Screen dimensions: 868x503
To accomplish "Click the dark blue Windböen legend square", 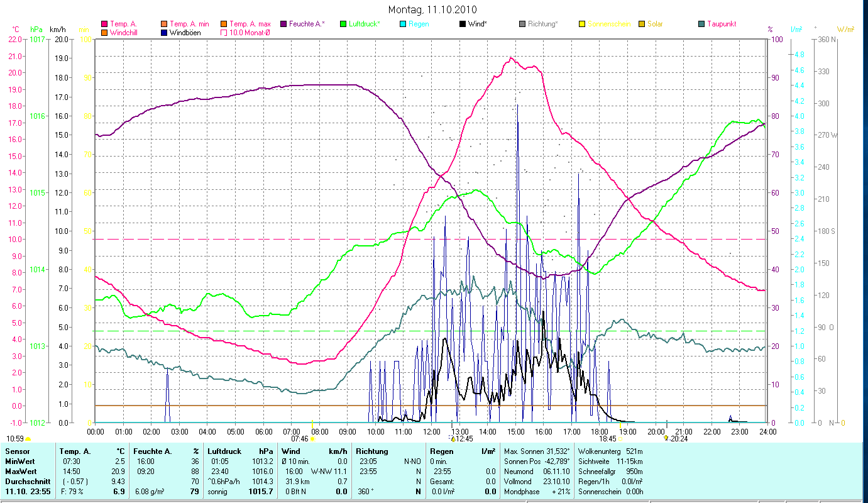I will pyautogui.click(x=164, y=33).
